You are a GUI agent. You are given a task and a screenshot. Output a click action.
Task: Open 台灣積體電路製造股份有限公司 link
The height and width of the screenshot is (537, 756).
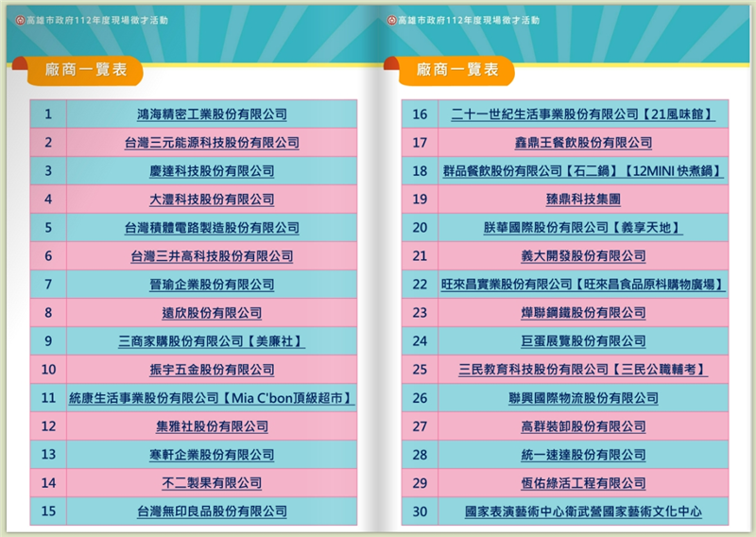click(x=212, y=228)
